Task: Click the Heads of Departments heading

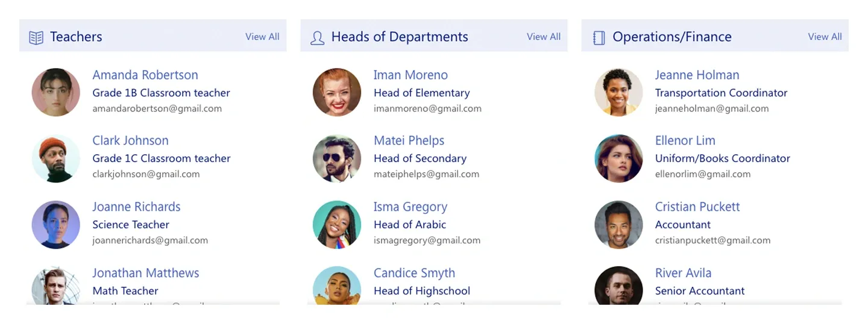Action: [x=400, y=37]
